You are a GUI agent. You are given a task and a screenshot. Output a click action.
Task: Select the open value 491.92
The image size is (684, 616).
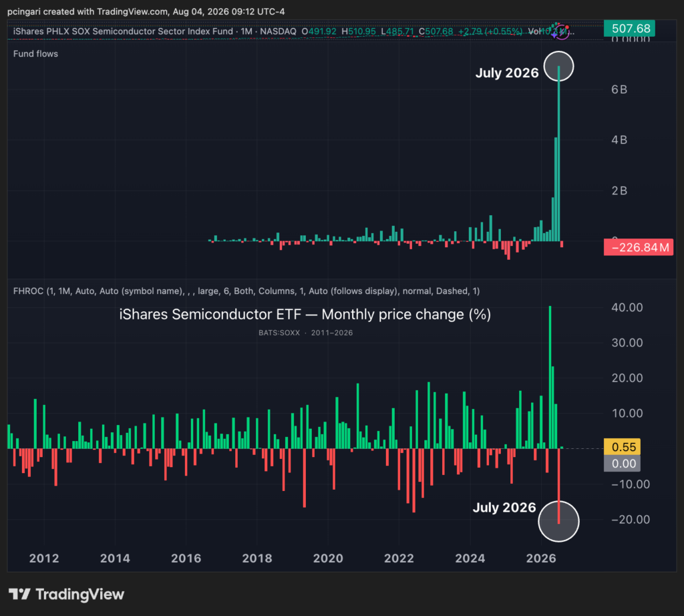[323, 31]
